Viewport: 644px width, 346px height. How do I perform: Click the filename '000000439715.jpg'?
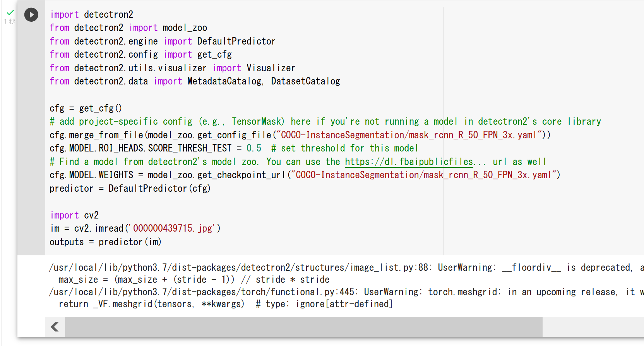click(173, 229)
